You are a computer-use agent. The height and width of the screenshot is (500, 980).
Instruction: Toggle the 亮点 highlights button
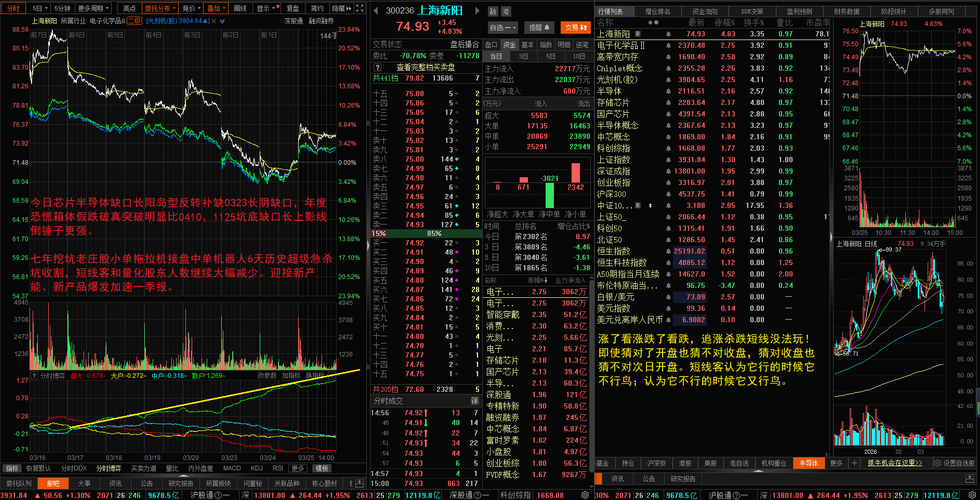(x=129, y=9)
